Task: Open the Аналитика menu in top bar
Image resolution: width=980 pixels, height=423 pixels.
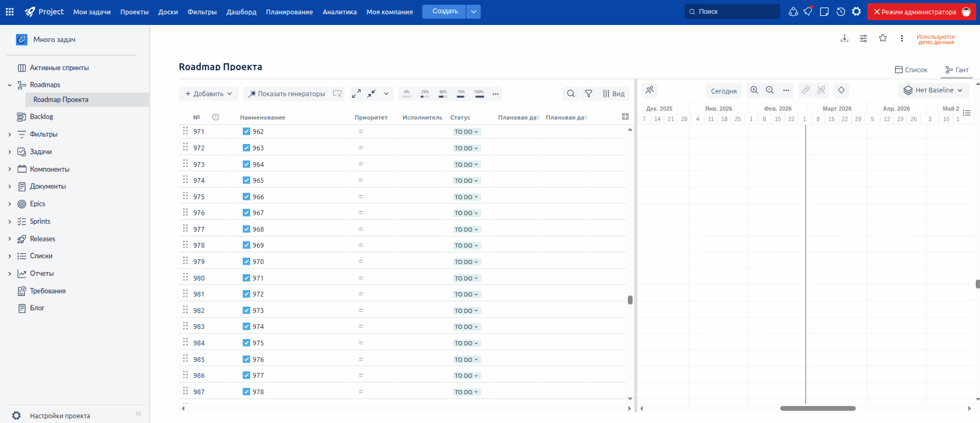Action: 339,12
